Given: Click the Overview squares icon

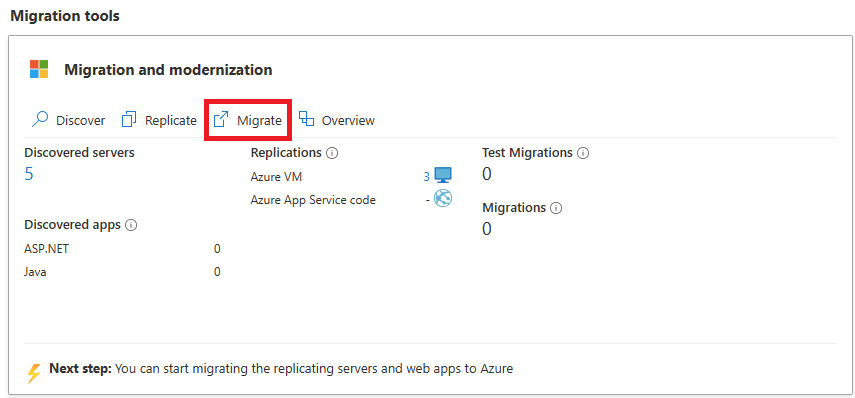Looking at the screenshot, I should 306,119.
